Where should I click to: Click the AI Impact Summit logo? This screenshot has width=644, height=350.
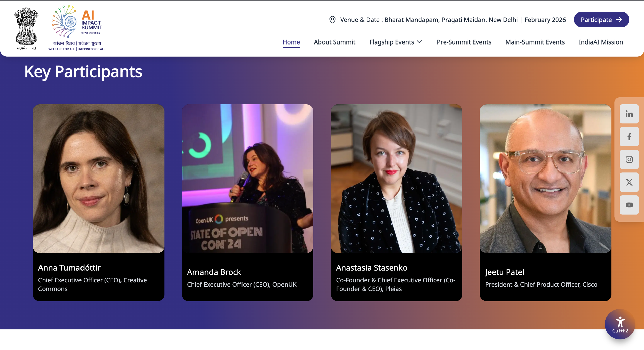point(77,28)
